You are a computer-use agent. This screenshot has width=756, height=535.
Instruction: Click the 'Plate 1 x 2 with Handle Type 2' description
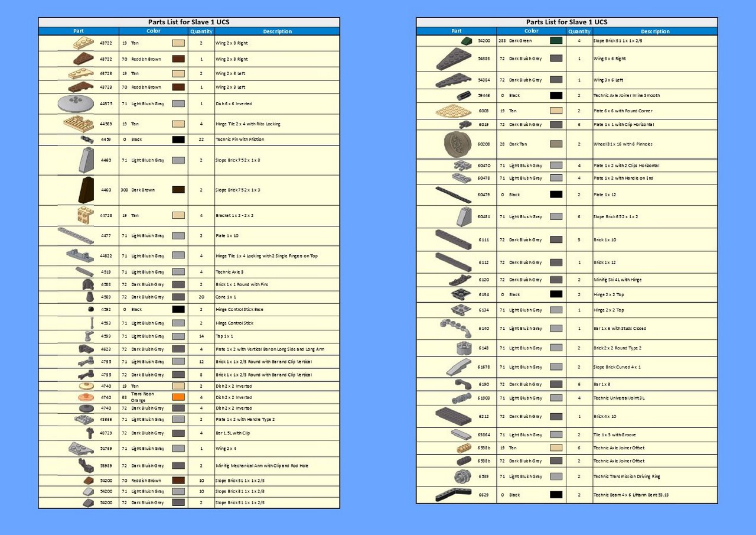click(245, 419)
